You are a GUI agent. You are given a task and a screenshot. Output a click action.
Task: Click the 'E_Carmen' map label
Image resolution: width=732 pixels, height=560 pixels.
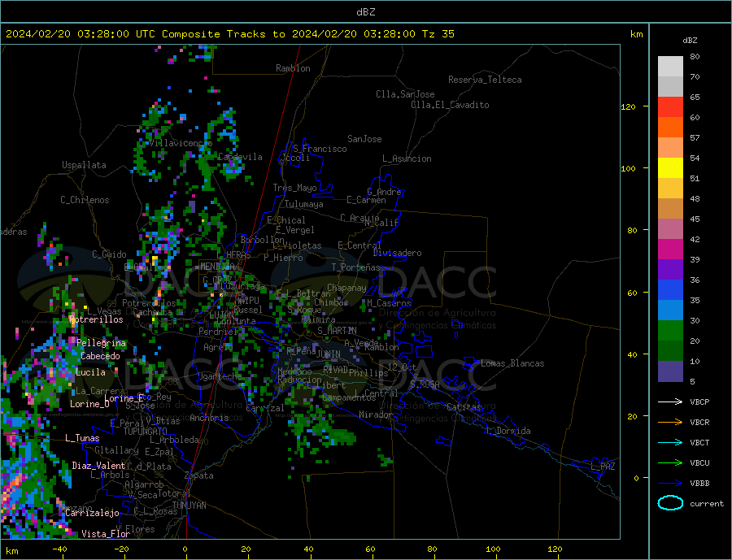[366, 200]
